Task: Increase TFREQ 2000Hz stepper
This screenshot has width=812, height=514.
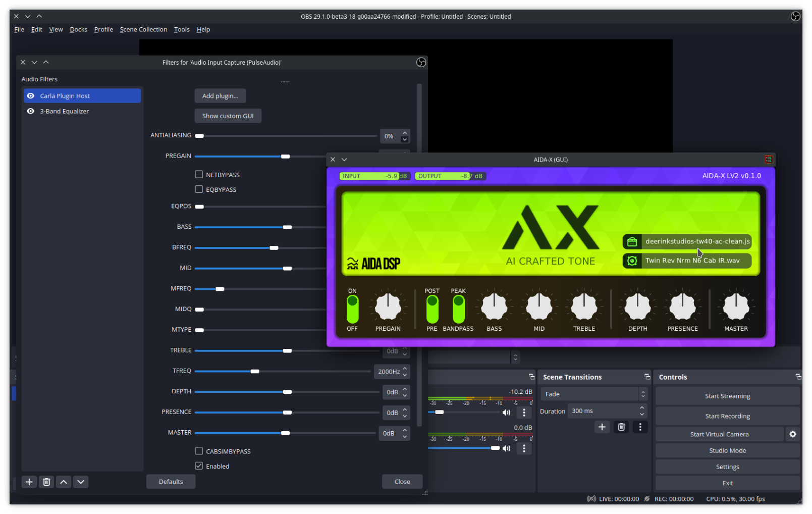Action: pos(405,369)
